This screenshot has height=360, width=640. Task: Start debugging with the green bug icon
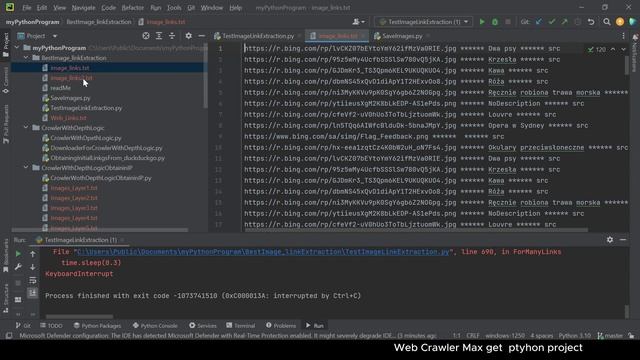(x=495, y=22)
